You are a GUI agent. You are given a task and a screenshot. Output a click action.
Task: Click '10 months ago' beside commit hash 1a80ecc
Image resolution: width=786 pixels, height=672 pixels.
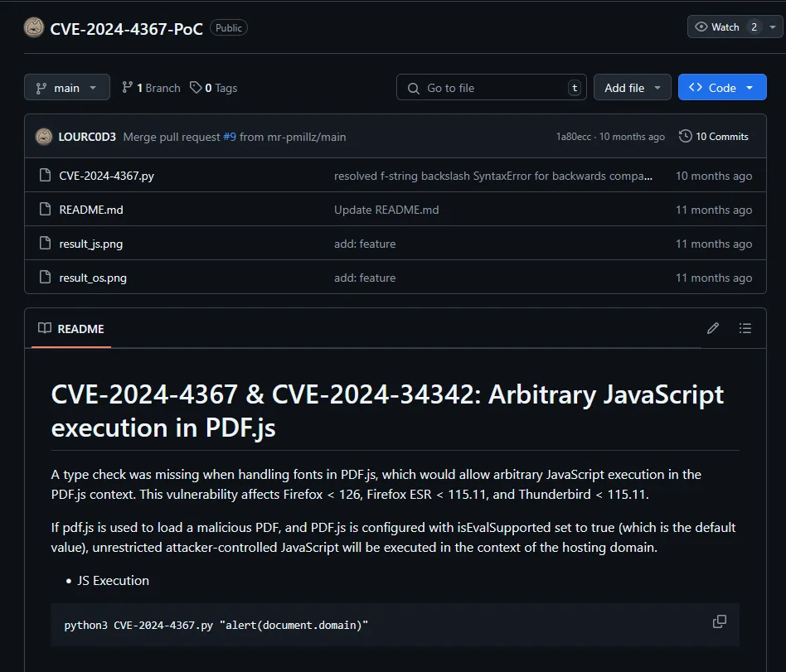tap(632, 136)
